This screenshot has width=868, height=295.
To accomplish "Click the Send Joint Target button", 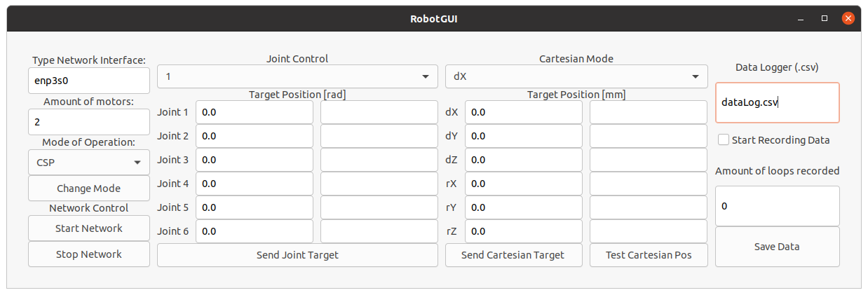I will [297, 255].
